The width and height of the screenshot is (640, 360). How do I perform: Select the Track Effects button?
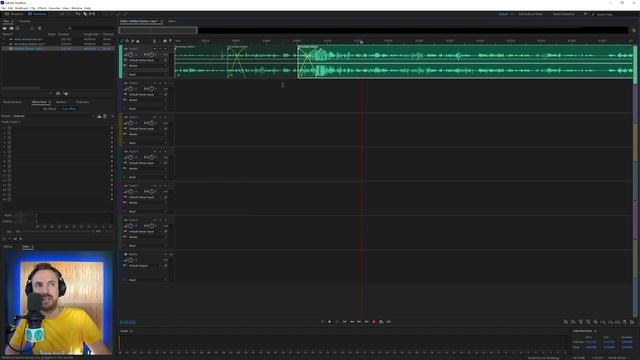point(69,109)
